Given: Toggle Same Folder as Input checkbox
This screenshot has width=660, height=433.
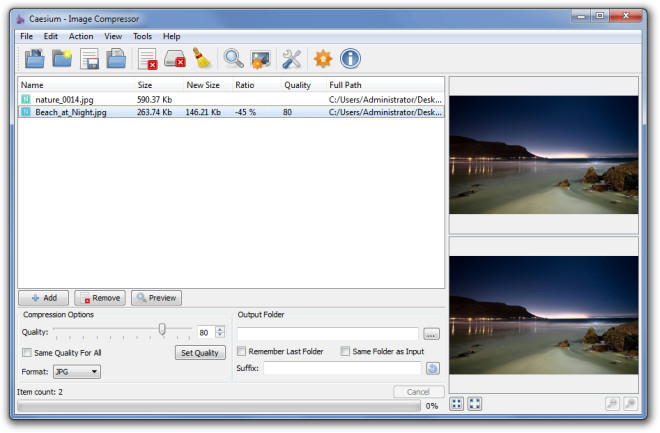Looking at the screenshot, I should pyautogui.click(x=345, y=351).
